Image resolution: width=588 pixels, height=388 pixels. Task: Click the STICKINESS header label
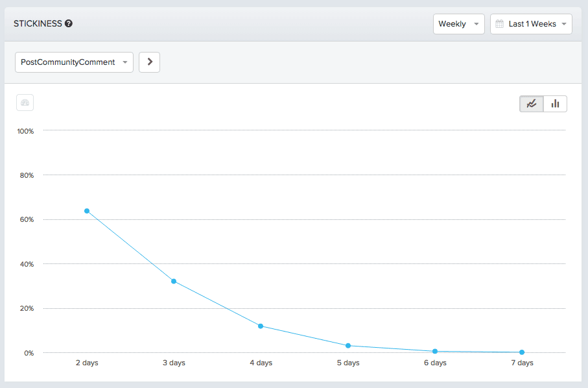[38, 23]
